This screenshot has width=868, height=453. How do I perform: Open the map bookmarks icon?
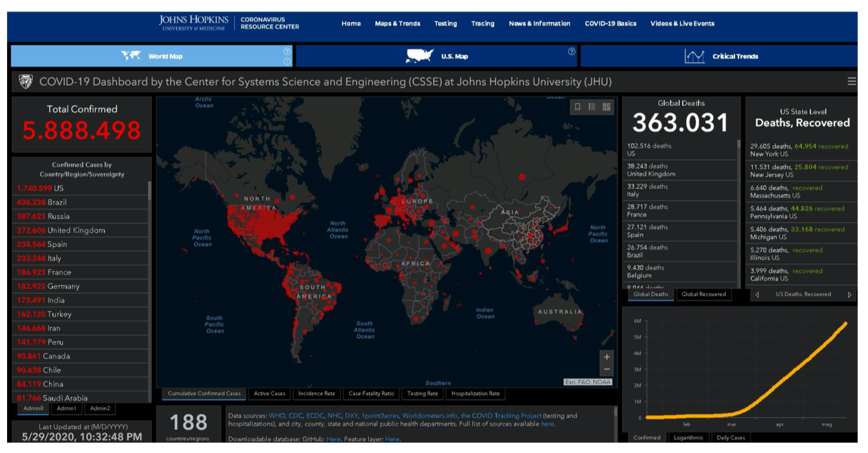tap(577, 107)
